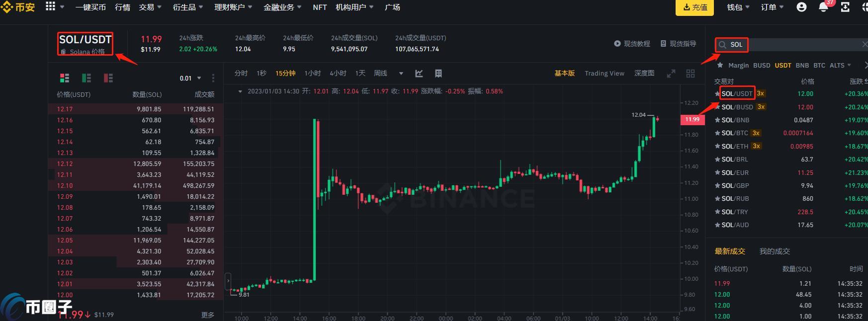Viewport: 868px width, 321px height.
Task: Expand the ALTS market dropdown
Action: [x=840, y=66]
